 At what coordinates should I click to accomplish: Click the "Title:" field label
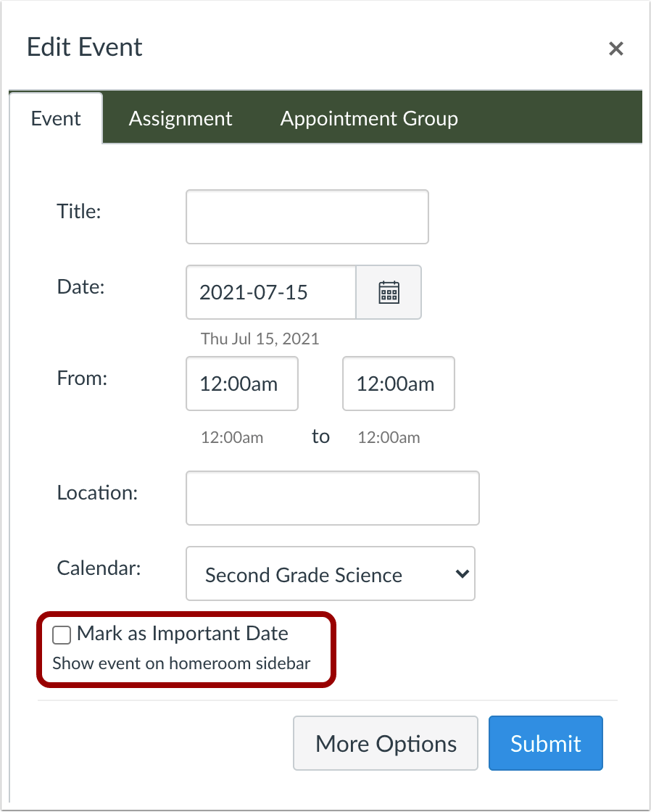pos(79,211)
